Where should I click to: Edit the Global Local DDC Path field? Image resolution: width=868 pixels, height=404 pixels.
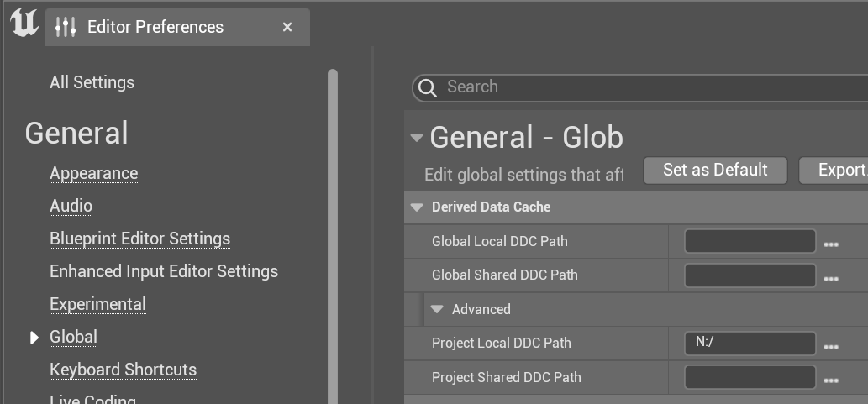pos(750,241)
